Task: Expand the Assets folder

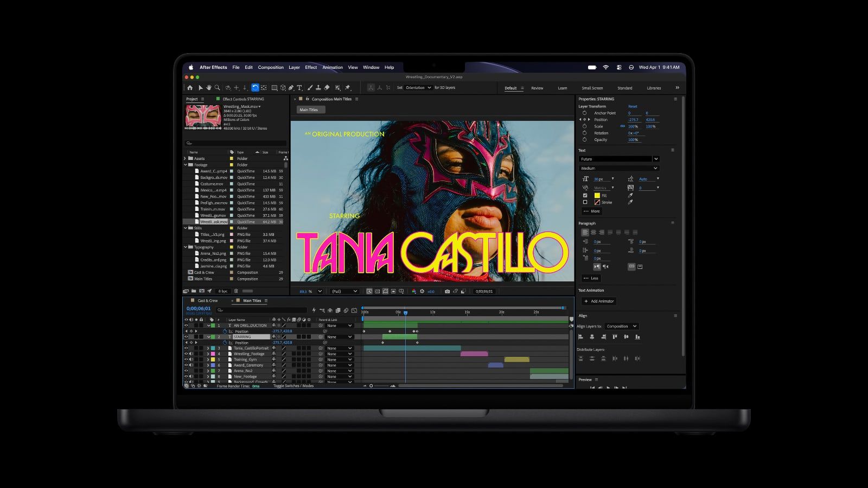Action: [x=186, y=158]
